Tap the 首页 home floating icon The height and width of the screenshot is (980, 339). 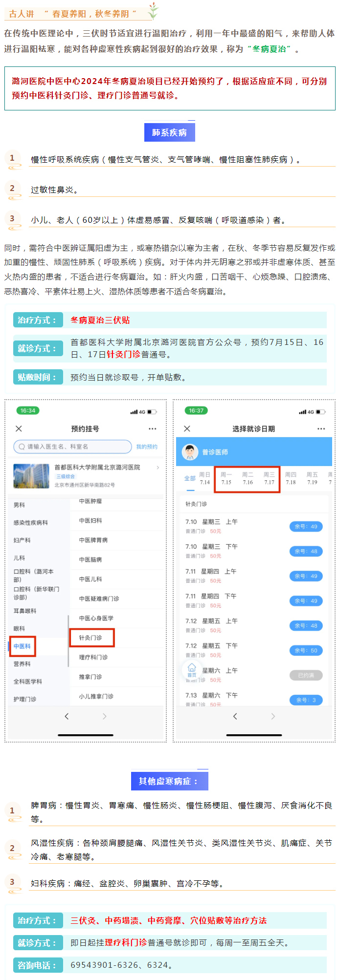click(192, 669)
